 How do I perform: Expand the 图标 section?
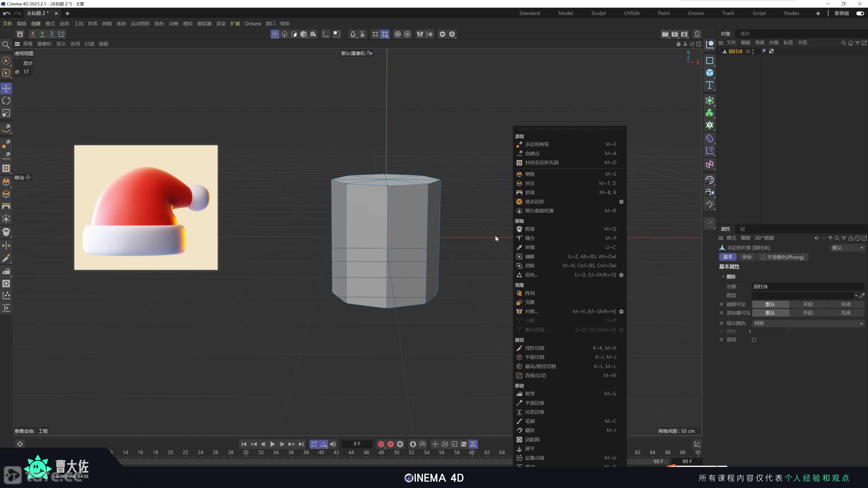click(x=723, y=277)
